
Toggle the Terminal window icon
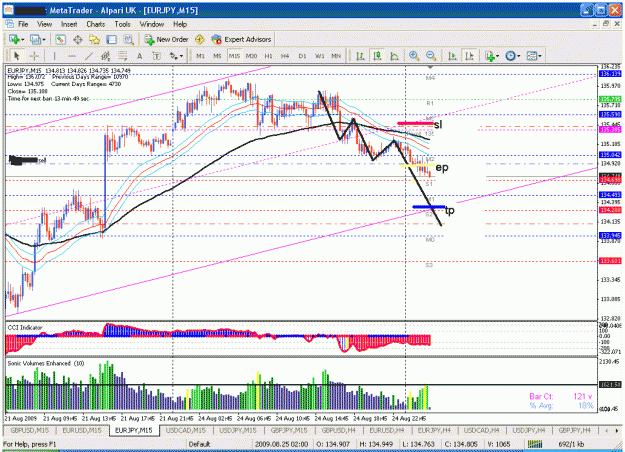click(111, 39)
